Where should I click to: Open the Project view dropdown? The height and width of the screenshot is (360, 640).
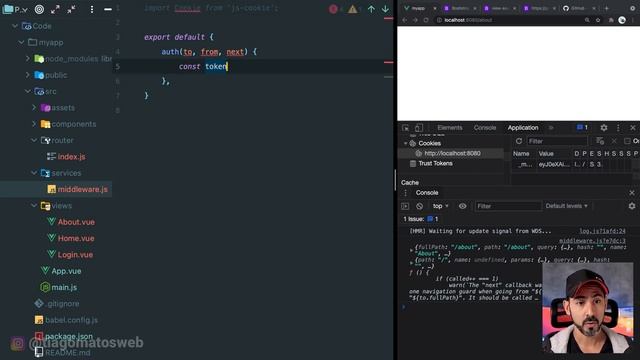click(x=15, y=9)
